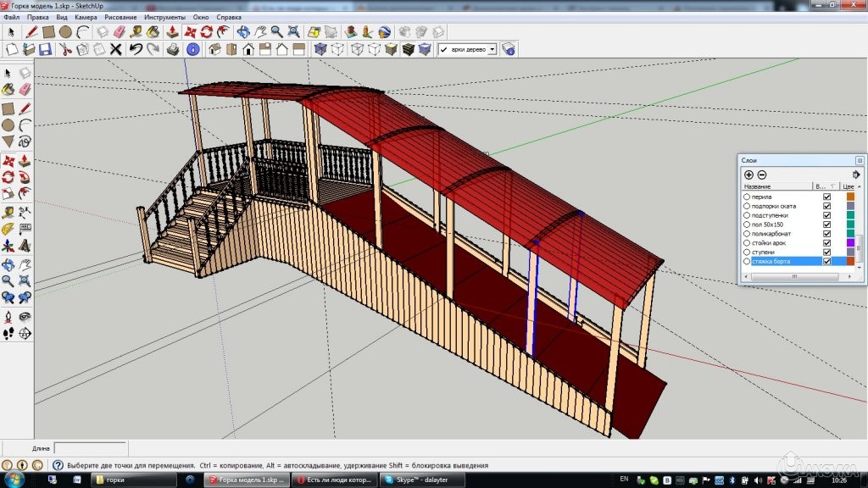Viewport: 868px width, 488px height.
Task: Open the Layers panel details arrow menu
Action: (x=856, y=175)
